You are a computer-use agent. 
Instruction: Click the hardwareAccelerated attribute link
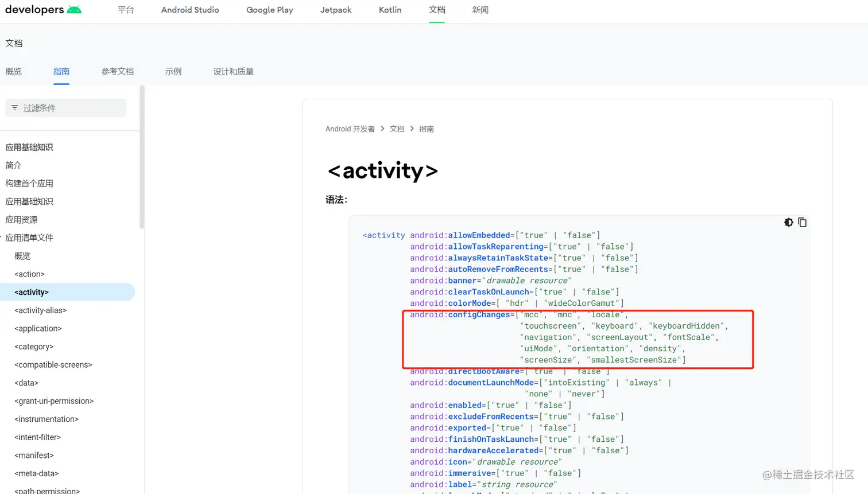point(493,450)
